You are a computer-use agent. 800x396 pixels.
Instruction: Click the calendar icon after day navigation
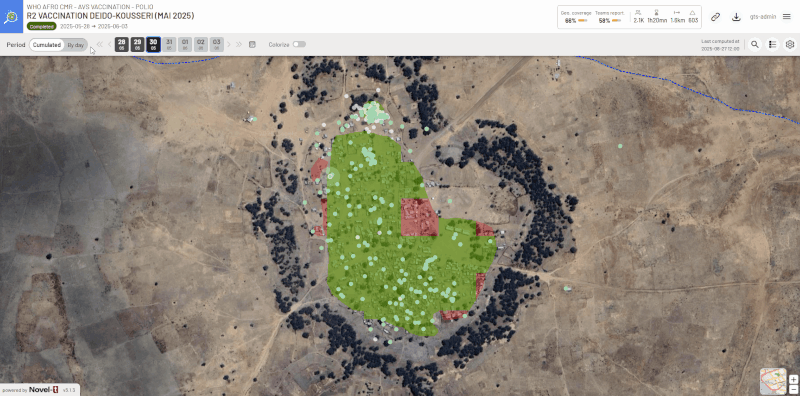tap(252, 44)
